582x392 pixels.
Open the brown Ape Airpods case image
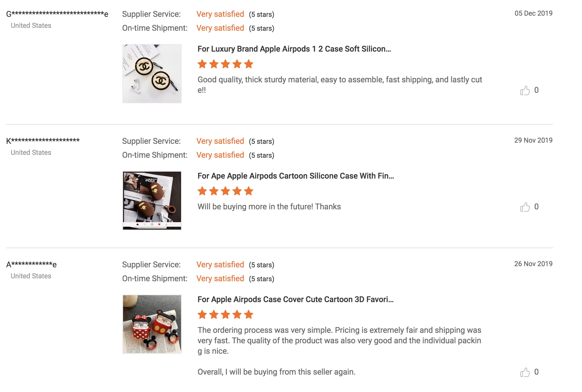point(152,201)
